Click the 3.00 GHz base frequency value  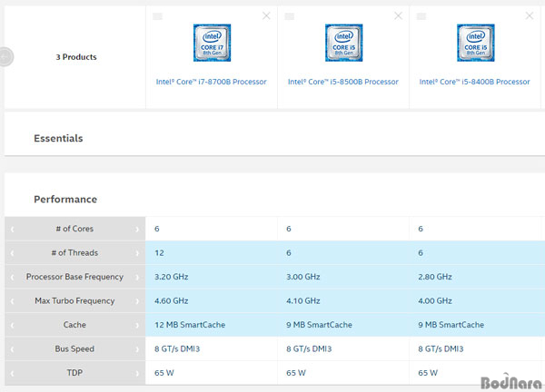(x=303, y=277)
